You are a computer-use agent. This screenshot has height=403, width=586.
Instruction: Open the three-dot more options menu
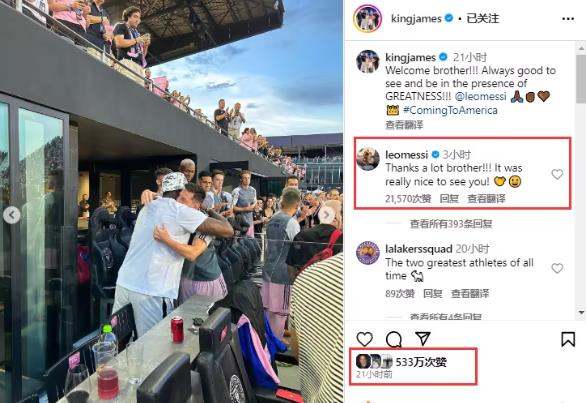pyautogui.click(x=568, y=19)
